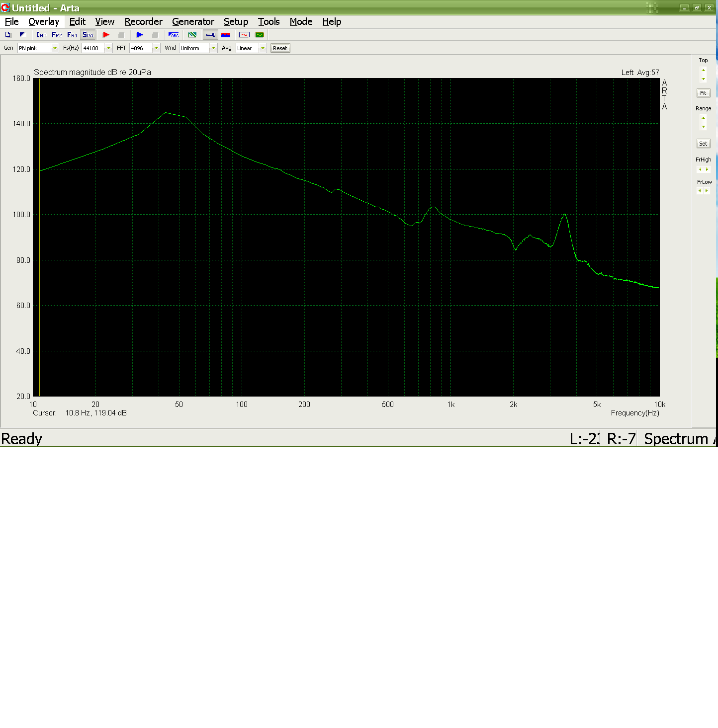Click the Arta application icon in title bar

[5, 7]
